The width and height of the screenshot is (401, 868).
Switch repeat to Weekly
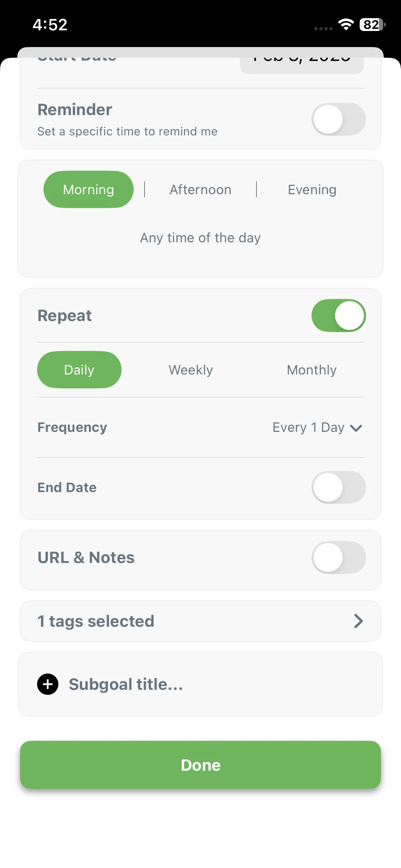191,370
